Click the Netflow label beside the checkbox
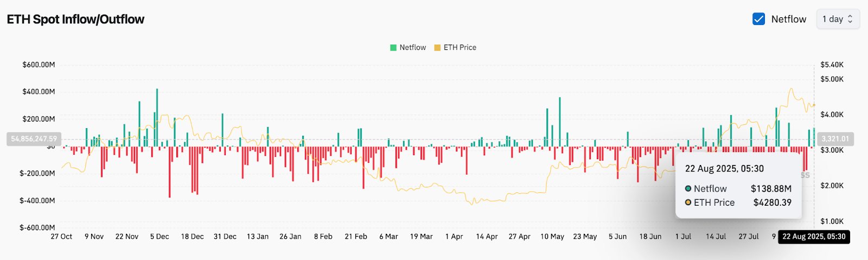This screenshot has width=868, height=260. [789, 19]
